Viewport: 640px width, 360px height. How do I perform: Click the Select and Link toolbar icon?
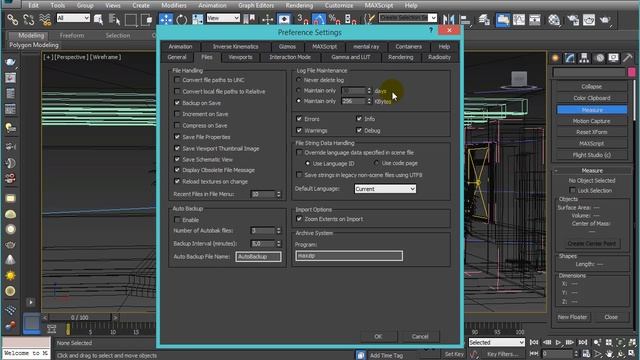(13, 19)
